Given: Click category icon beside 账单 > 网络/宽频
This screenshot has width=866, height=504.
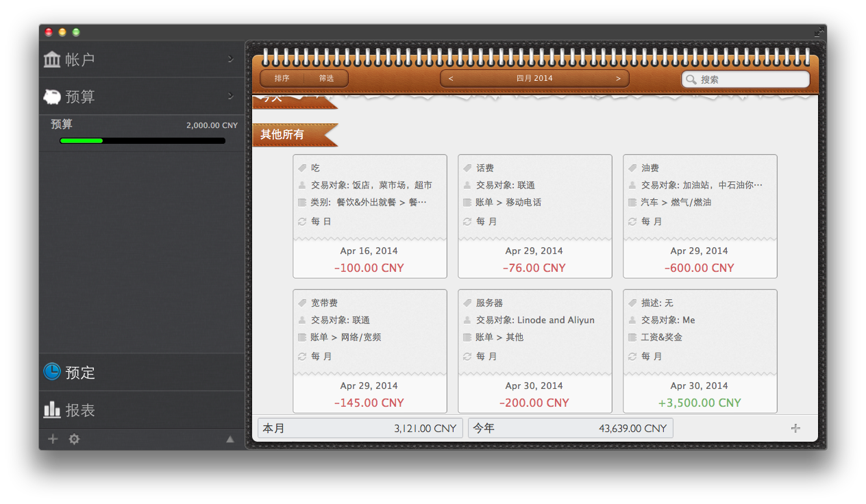Looking at the screenshot, I should click(x=302, y=338).
